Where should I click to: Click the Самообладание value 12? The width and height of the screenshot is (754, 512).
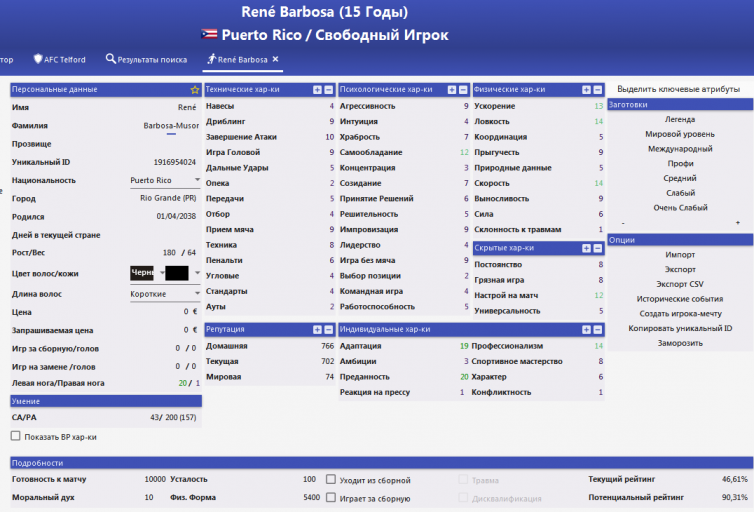pos(464,152)
